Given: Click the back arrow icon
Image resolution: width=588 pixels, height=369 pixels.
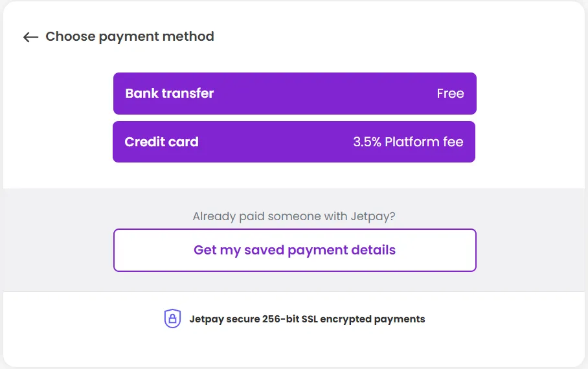Looking at the screenshot, I should (30, 37).
